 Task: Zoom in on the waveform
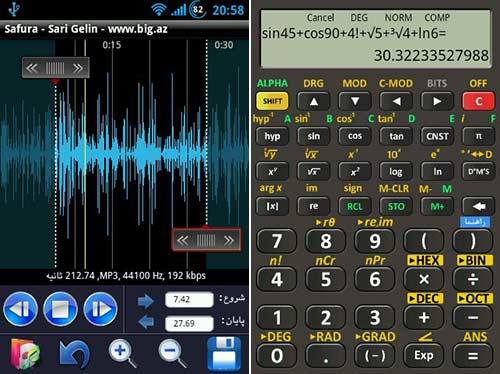point(122,353)
